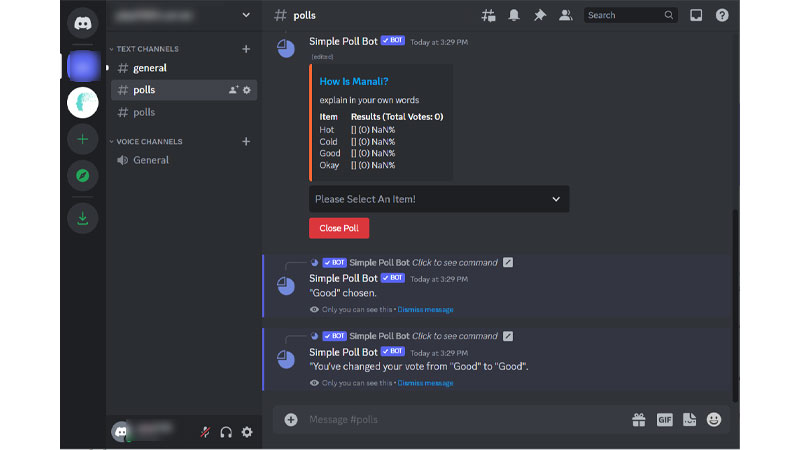Image resolution: width=800 pixels, height=450 pixels.
Task: Open Nitro gift icon
Action: pos(639,420)
